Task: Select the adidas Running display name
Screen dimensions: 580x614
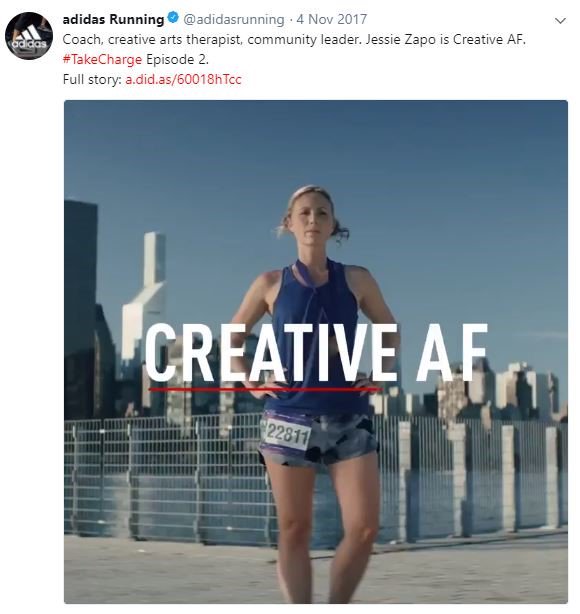Action: click(113, 19)
